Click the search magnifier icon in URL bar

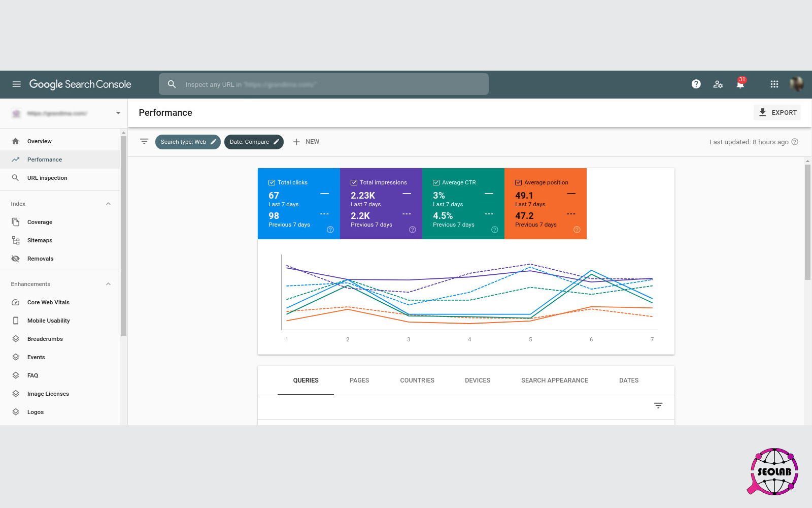(172, 84)
